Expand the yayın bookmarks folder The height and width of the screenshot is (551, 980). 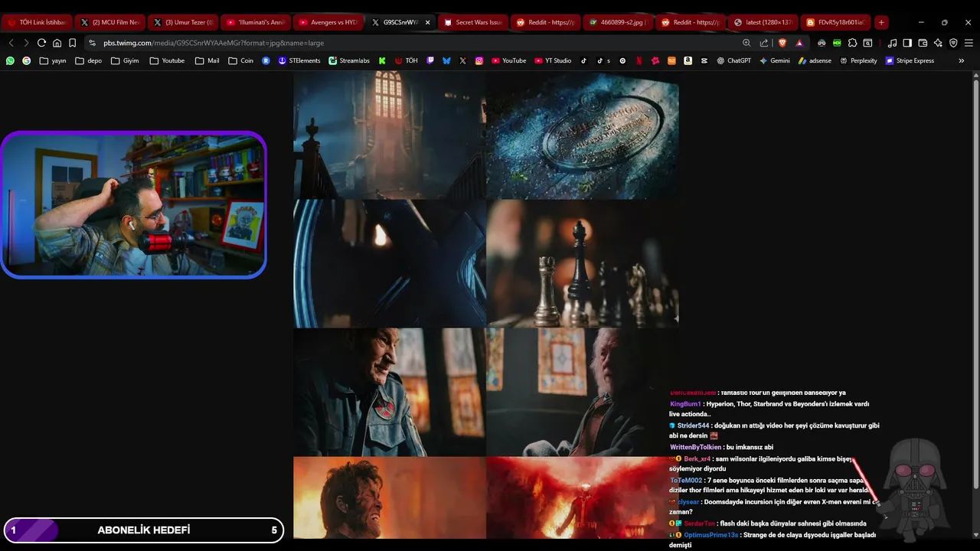pyautogui.click(x=53, y=60)
